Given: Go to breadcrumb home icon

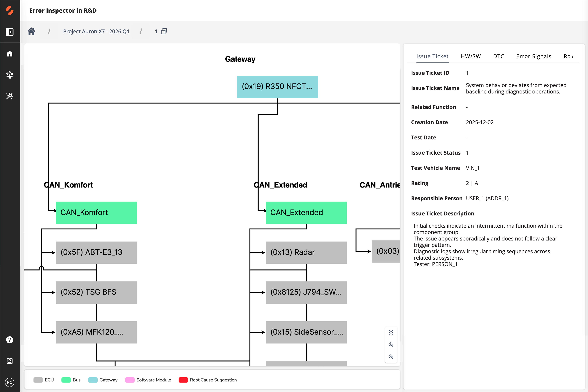Looking at the screenshot, I should point(31,31).
